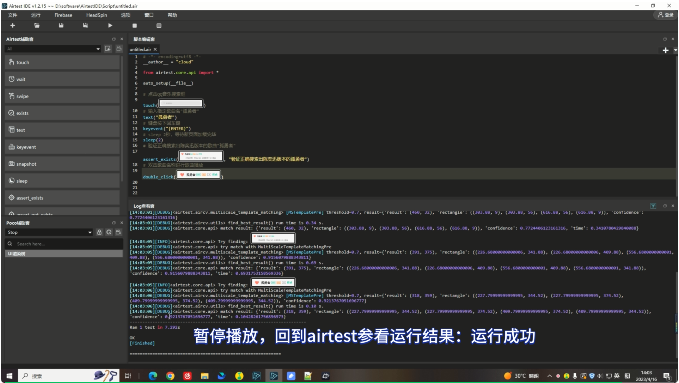Image resolution: width=679 pixels, height=383 pixels.
Task: Insert a text command from Airtest panel
Action: click(62, 130)
